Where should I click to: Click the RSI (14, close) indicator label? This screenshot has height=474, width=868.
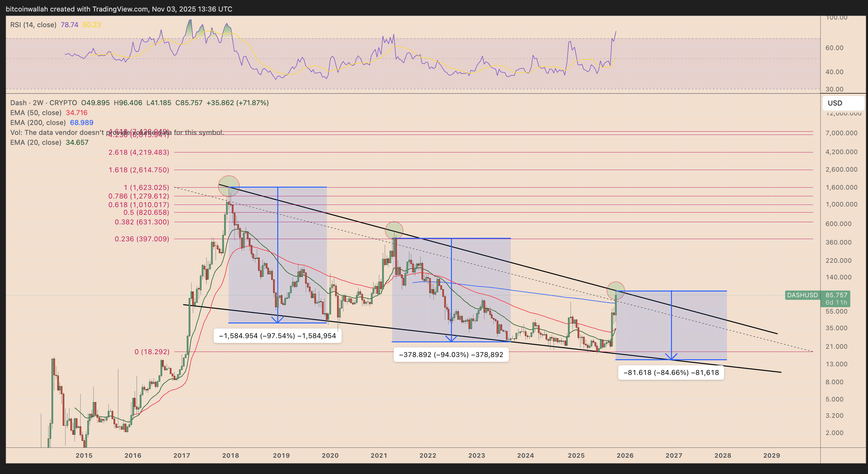coord(33,25)
